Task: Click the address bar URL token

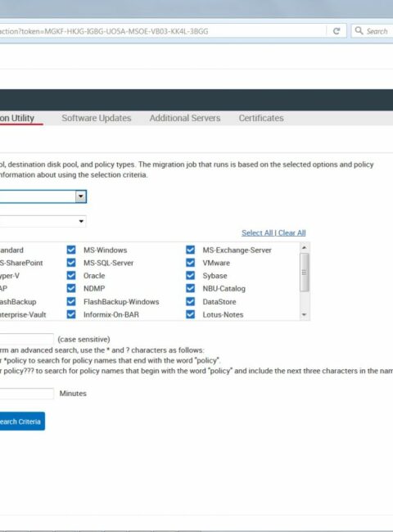Action: [x=126, y=32]
